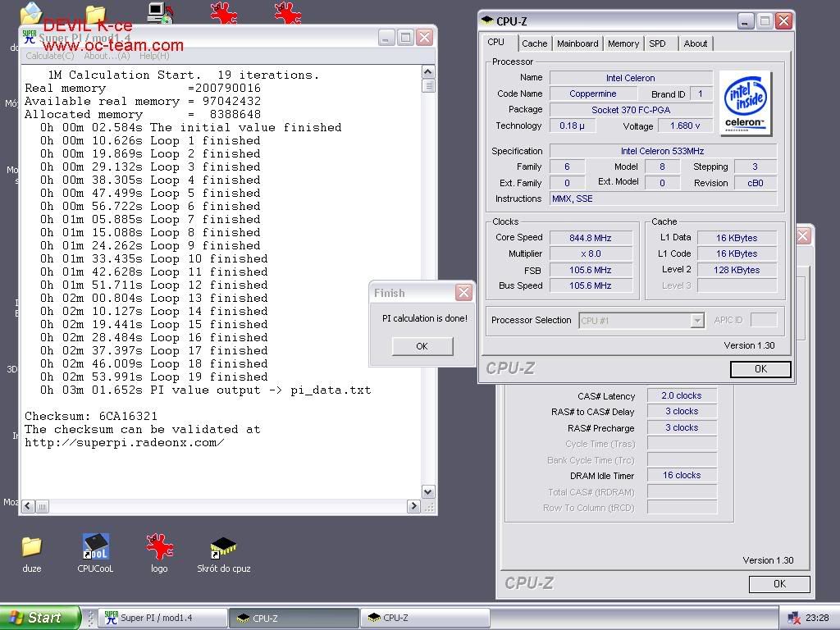Image resolution: width=840 pixels, height=630 pixels.
Task: Activate Super PI / mod1.4 taskbar button
Action: click(162, 618)
